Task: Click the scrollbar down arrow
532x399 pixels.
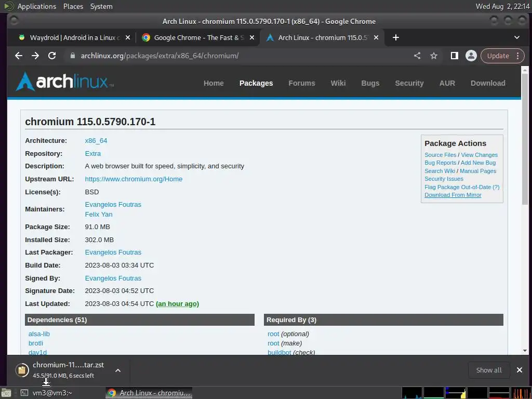Action: coord(525,351)
